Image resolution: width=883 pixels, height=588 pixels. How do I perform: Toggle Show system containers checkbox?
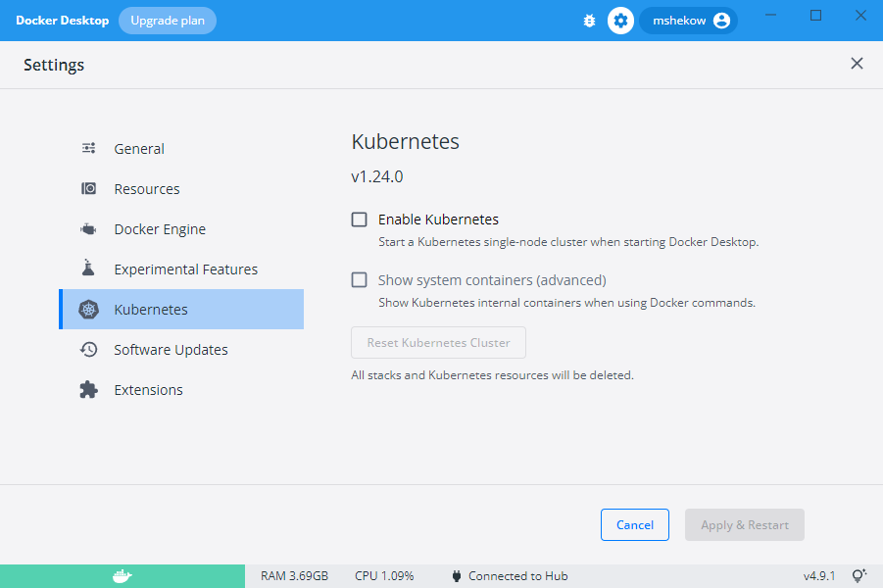(x=360, y=280)
